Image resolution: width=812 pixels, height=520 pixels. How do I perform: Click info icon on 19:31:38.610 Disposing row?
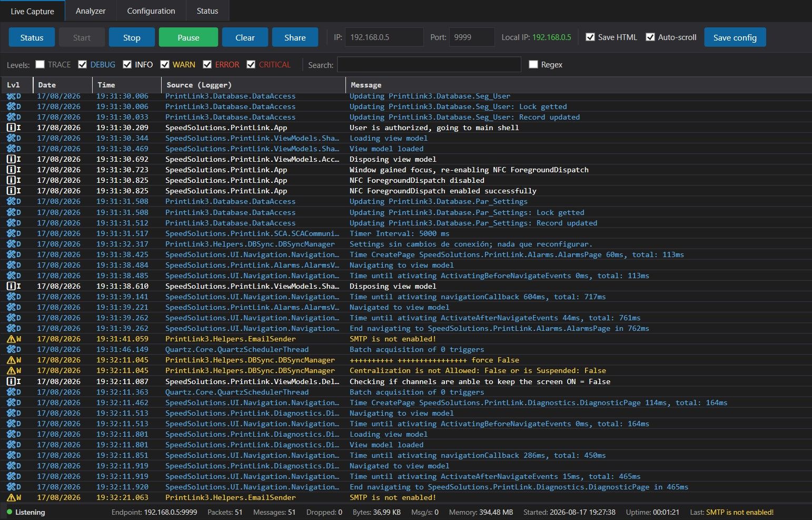11,286
